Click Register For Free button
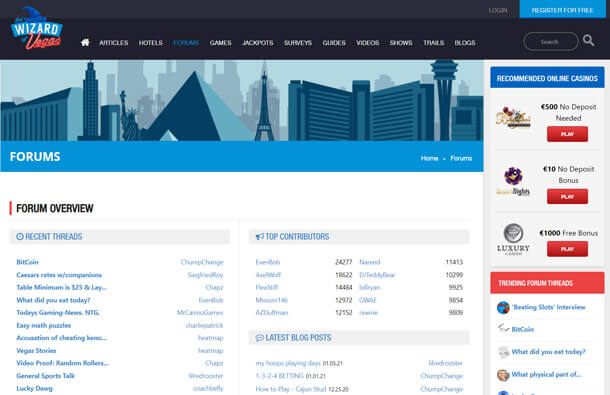This screenshot has width=610, height=395. 563,9
